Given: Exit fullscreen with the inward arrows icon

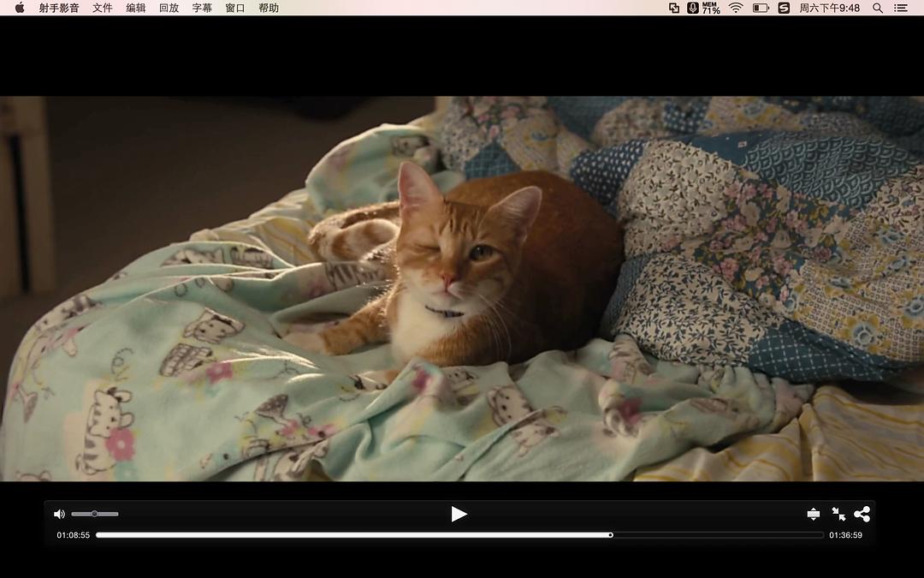Looking at the screenshot, I should 838,514.
